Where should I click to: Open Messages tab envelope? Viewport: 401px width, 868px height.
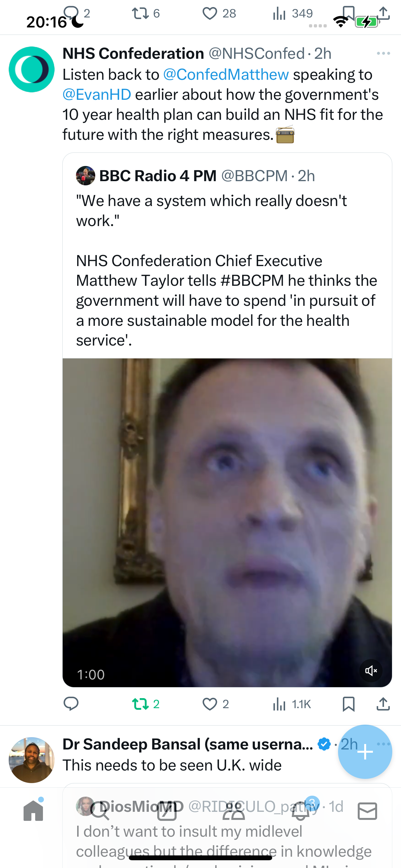tap(367, 811)
